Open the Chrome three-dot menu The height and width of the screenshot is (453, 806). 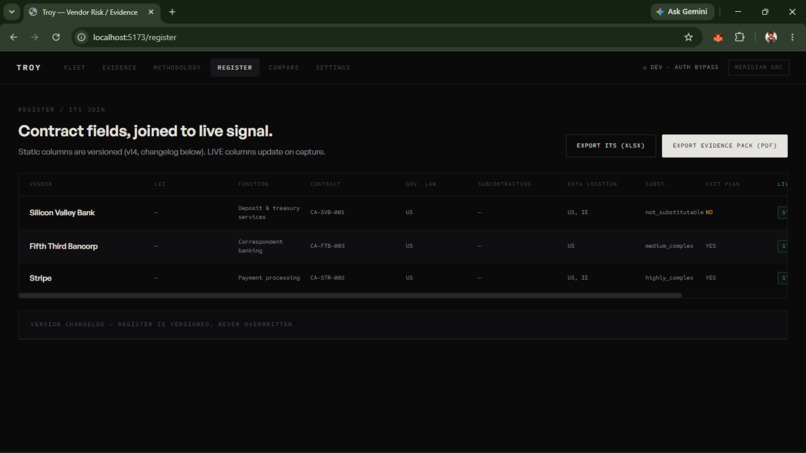tap(792, 37)
